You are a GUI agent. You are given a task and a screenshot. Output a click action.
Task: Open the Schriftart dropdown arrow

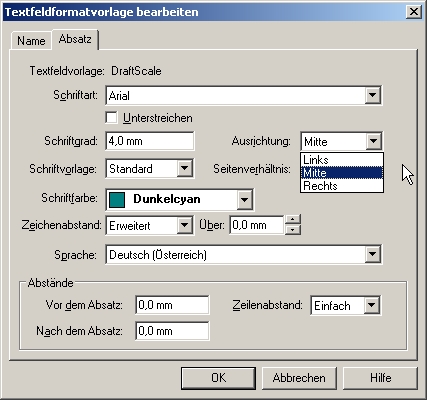click(373, 95)
